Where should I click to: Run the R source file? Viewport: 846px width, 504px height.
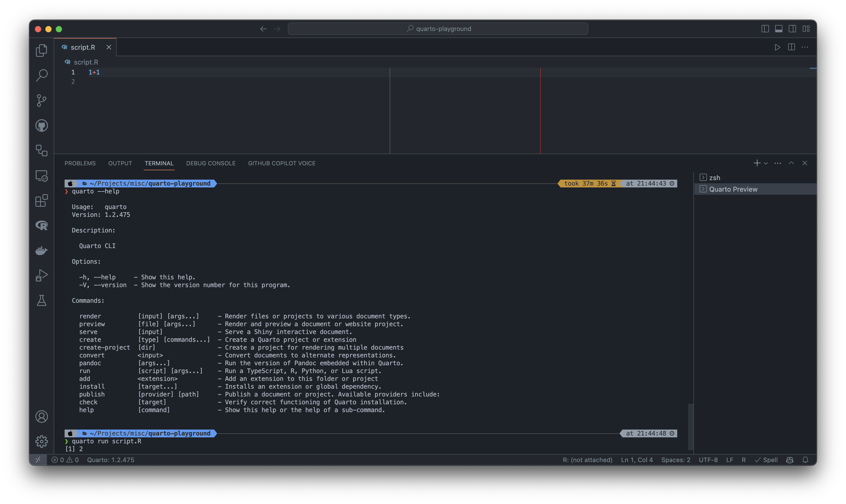coord(777,47)
